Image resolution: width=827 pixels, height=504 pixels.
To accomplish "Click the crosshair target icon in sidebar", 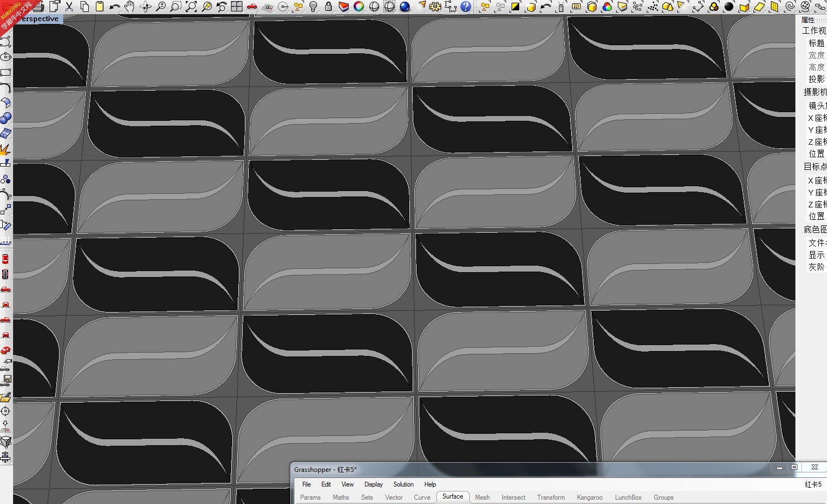I will (x=5, y=411).
